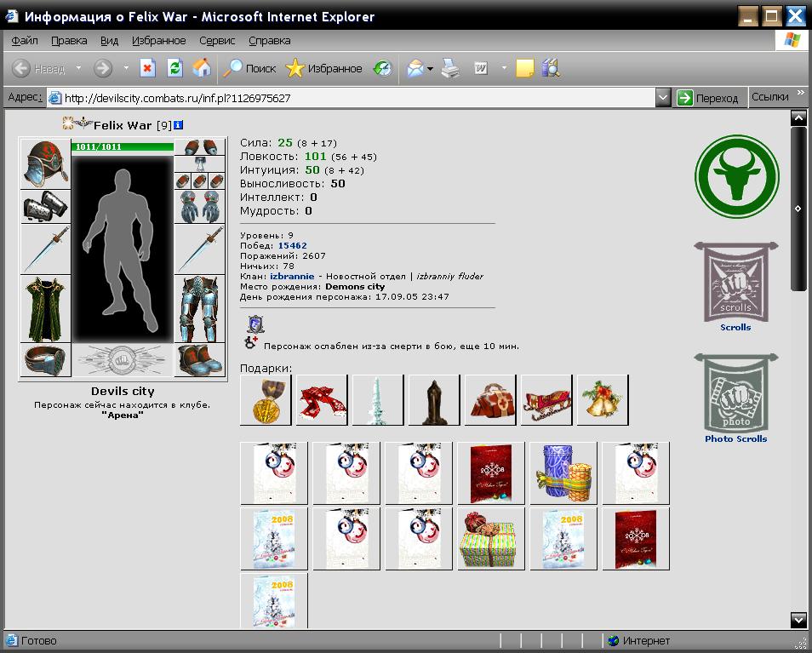Image resolution: width=812 pixels, height=653 pixels.
Task: Click the red sleigh gift
Action: [546, 400]
